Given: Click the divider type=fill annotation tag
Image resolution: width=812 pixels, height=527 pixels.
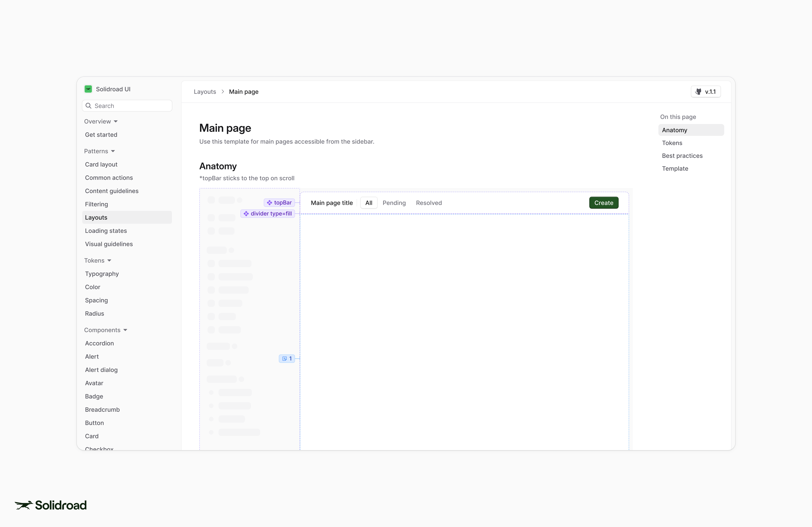Looking at the screenshot, I should (268, 214).
